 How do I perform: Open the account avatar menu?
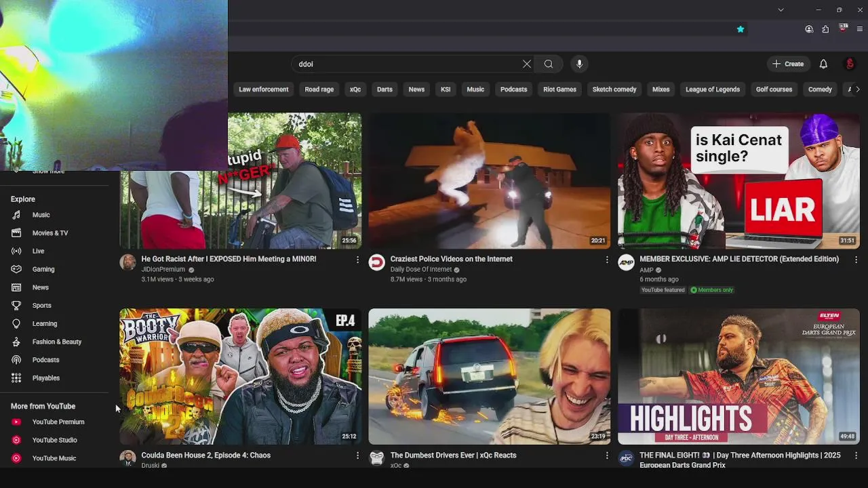tap(850, 64)
